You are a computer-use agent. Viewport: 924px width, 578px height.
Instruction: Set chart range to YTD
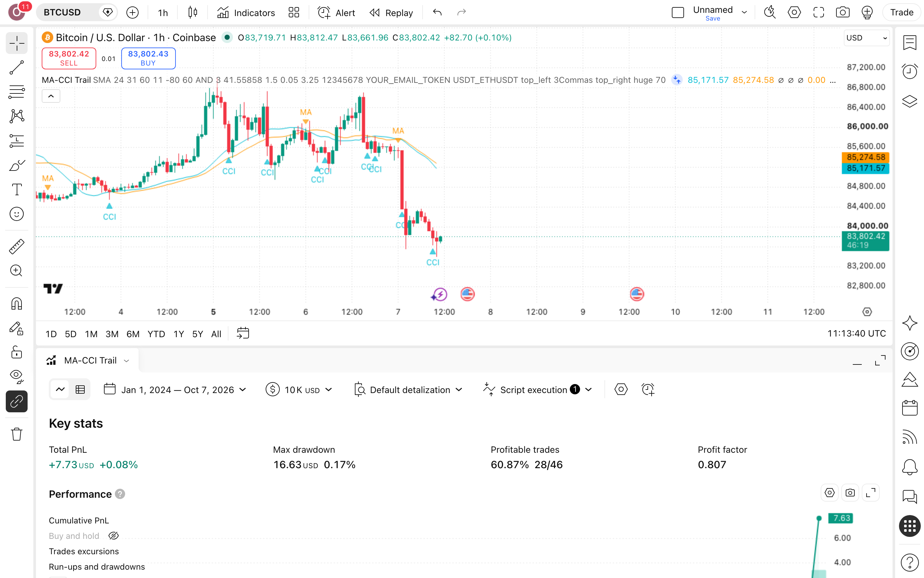point(156,334)
